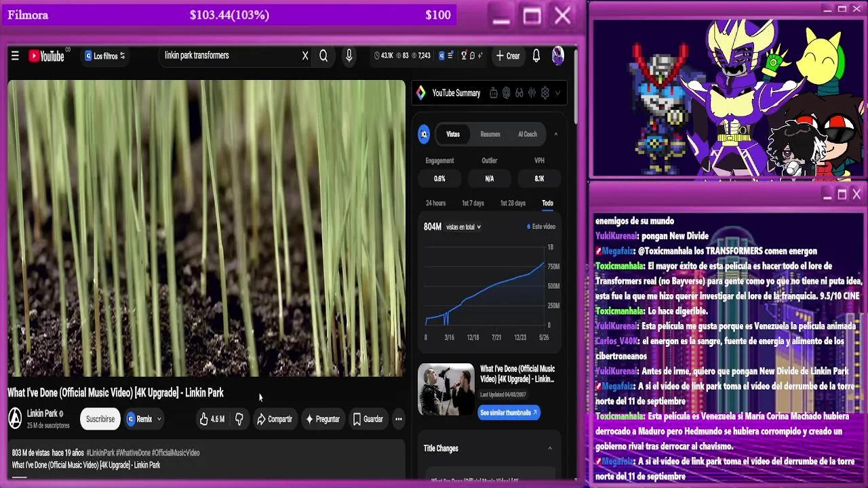Toggle the Este vídeo chart series
Image resolution: width=868 pixels, height=488 pixels.
[542, 226]
